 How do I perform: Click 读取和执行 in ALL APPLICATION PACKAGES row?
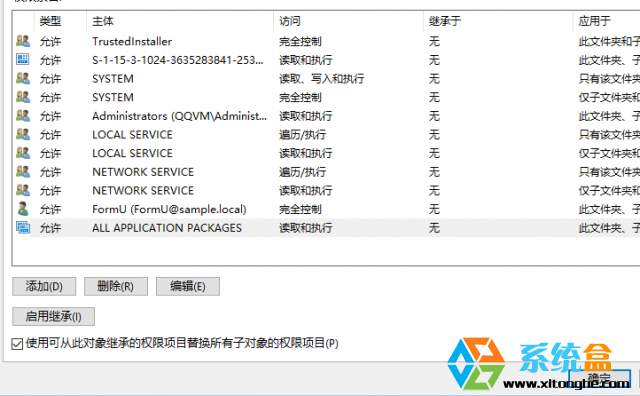coord(306,228)
